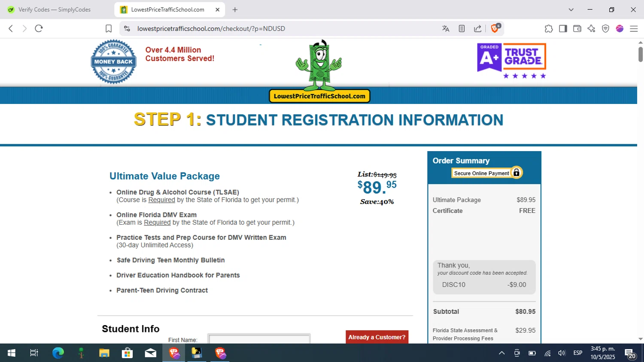This screenshot has width=644, height=362.
Task: Open the notification center icon
Action: 630,353
